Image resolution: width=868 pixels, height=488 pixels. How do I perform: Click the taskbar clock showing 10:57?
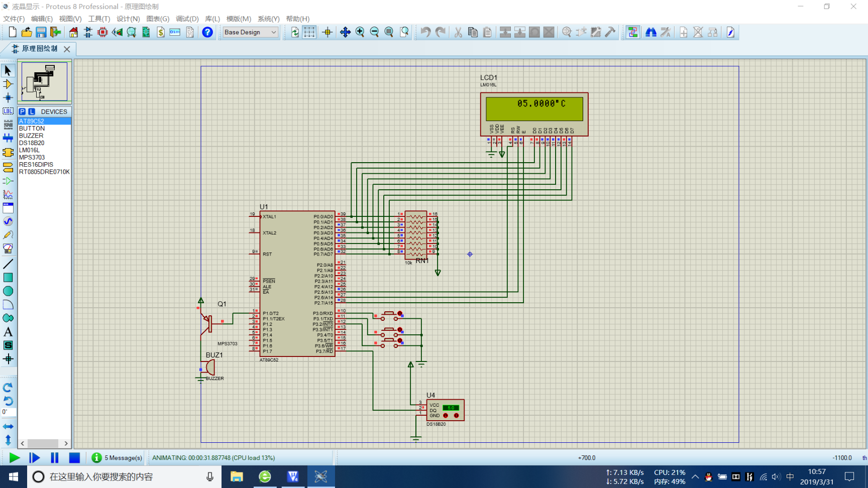coord(817,477)
